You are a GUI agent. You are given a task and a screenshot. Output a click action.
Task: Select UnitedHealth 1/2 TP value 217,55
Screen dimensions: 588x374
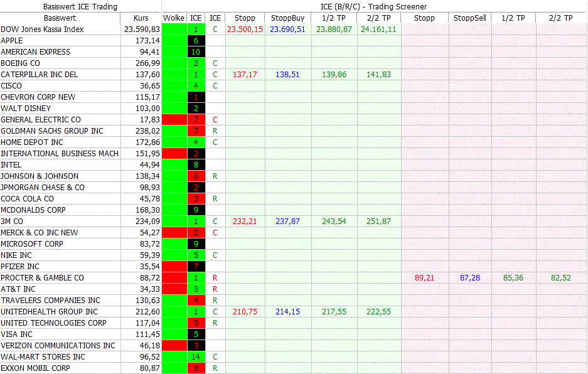pos(334,311)
